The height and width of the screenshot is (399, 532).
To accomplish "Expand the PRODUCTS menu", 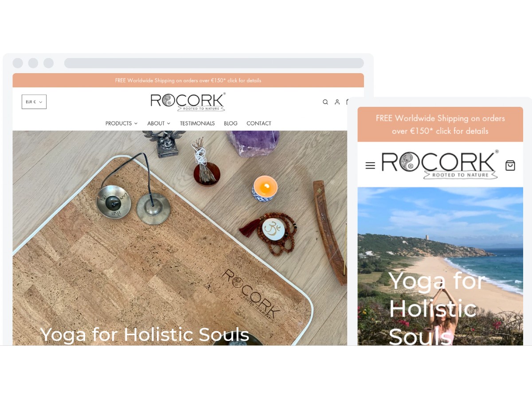I will tap(121, 123).
